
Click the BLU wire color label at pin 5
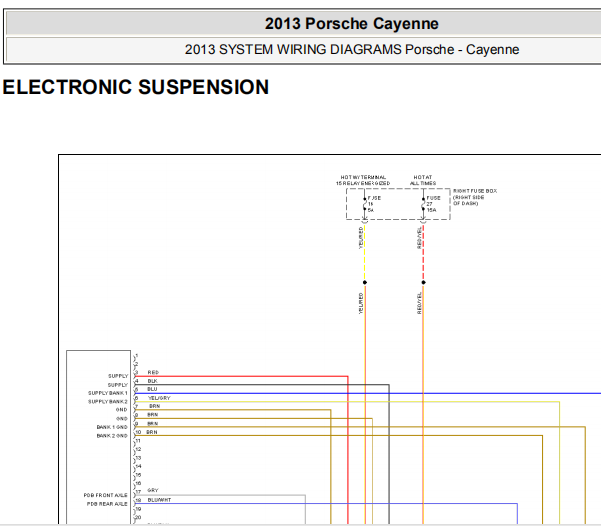tap(152, 389)
